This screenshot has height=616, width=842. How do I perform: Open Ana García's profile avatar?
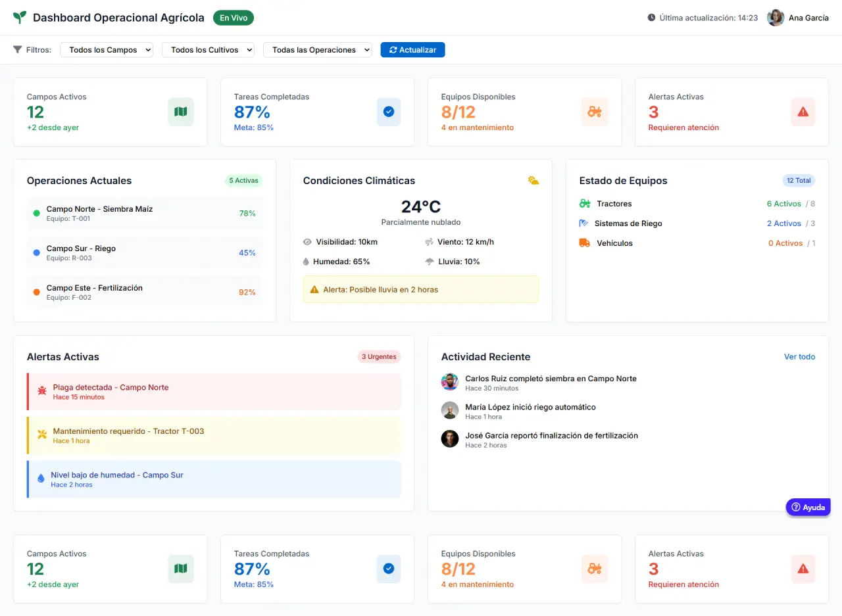(776, 18)
